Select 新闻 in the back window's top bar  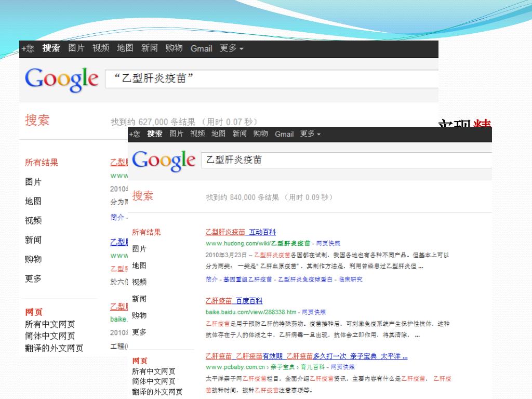(150, 48)
